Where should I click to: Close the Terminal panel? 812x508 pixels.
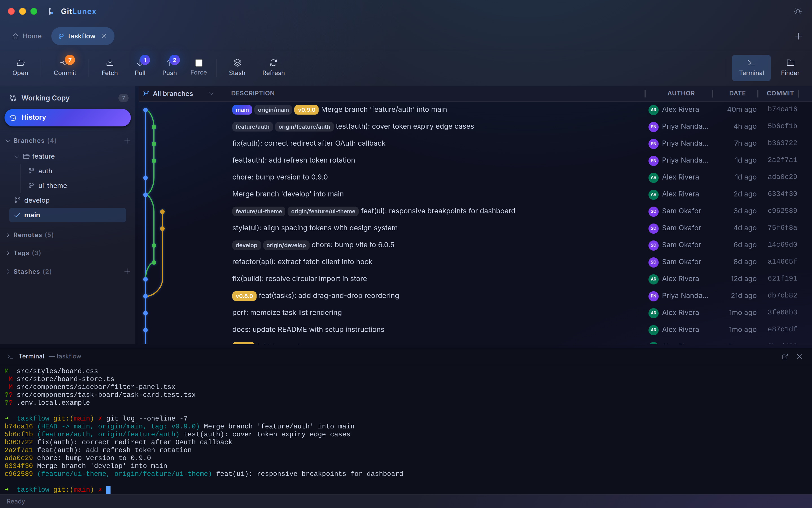(799, 356)
